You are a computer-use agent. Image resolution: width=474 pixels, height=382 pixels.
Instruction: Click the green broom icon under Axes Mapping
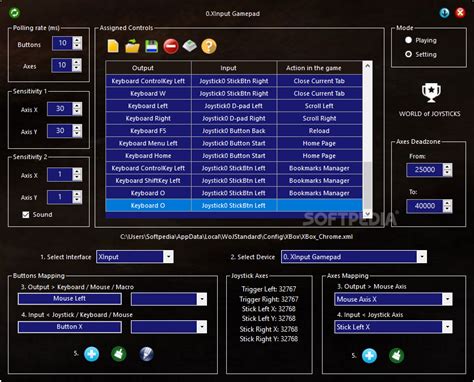click(396, 355)
